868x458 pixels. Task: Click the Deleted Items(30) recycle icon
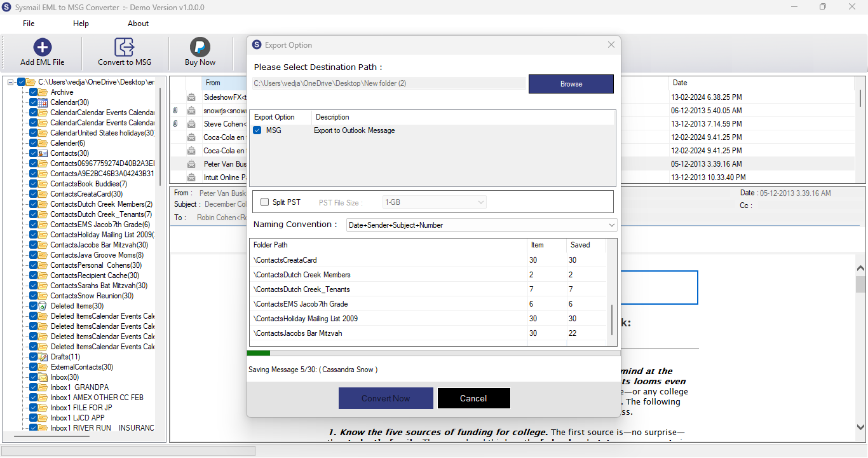(43, 306)
